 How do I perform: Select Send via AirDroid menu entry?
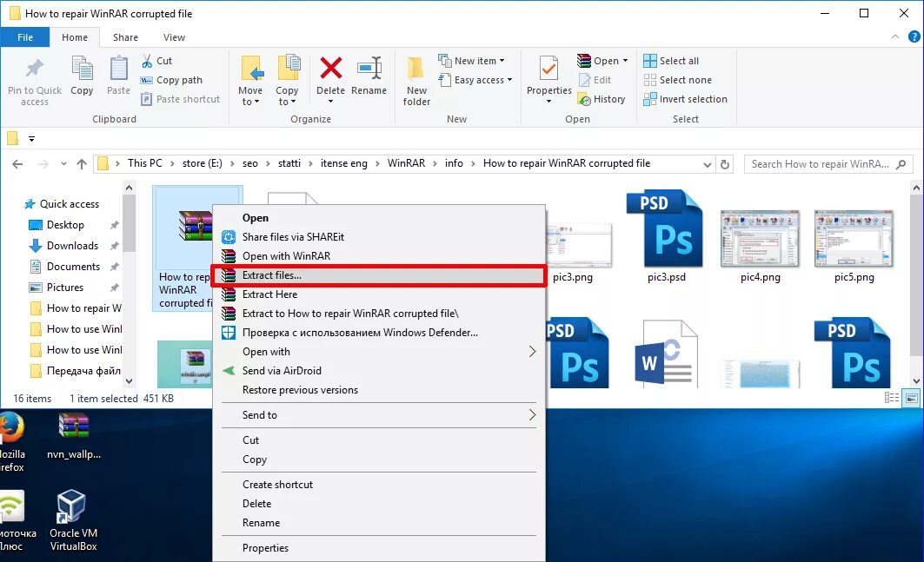pos(378,371)
